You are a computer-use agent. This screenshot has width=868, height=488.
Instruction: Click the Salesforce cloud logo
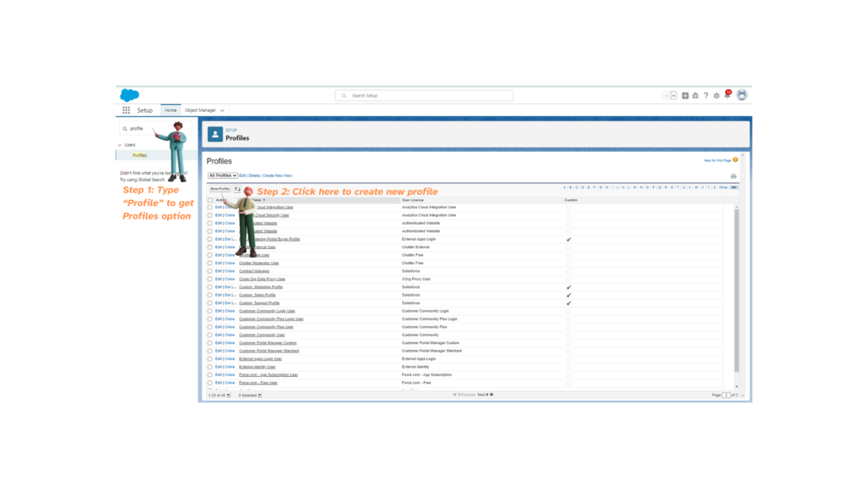pos(129,95)
